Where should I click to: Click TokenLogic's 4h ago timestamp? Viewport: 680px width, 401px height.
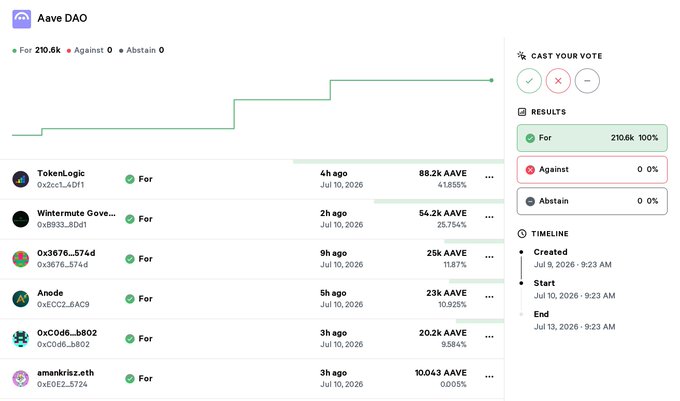click(333, 173)
